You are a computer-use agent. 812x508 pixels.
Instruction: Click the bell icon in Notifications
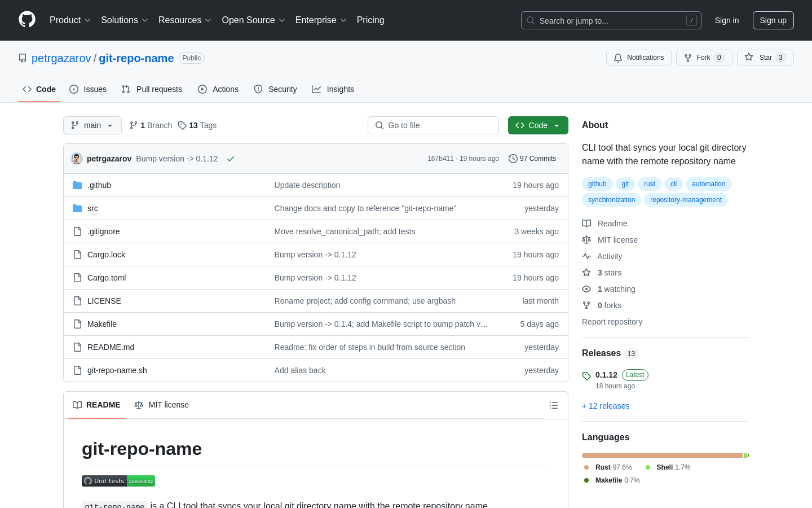[618, 58]
